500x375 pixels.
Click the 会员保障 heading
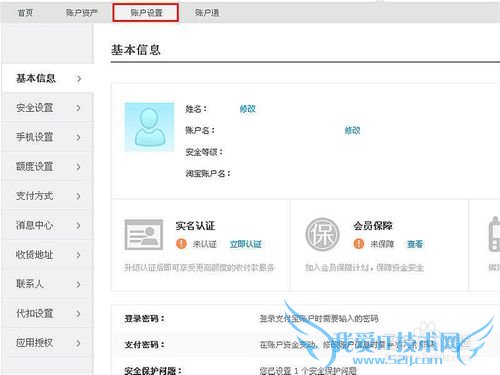(373, 226)
